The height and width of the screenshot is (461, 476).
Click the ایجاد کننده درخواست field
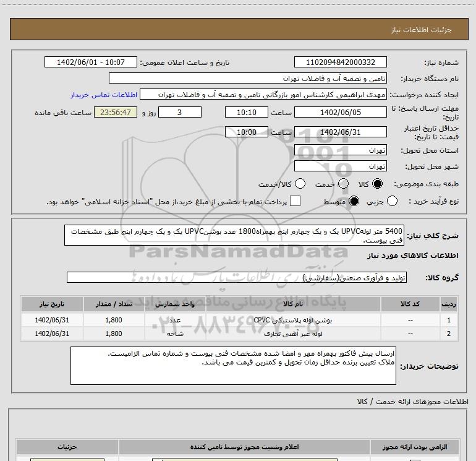coord(263,95)
